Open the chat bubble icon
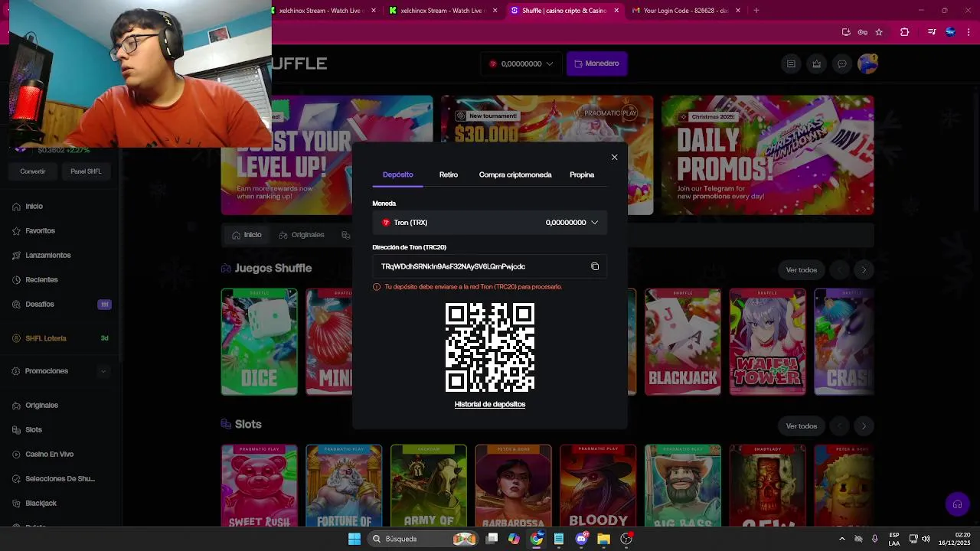The width and height of the screenshot is (980, 551). click(x=842, y=64)
